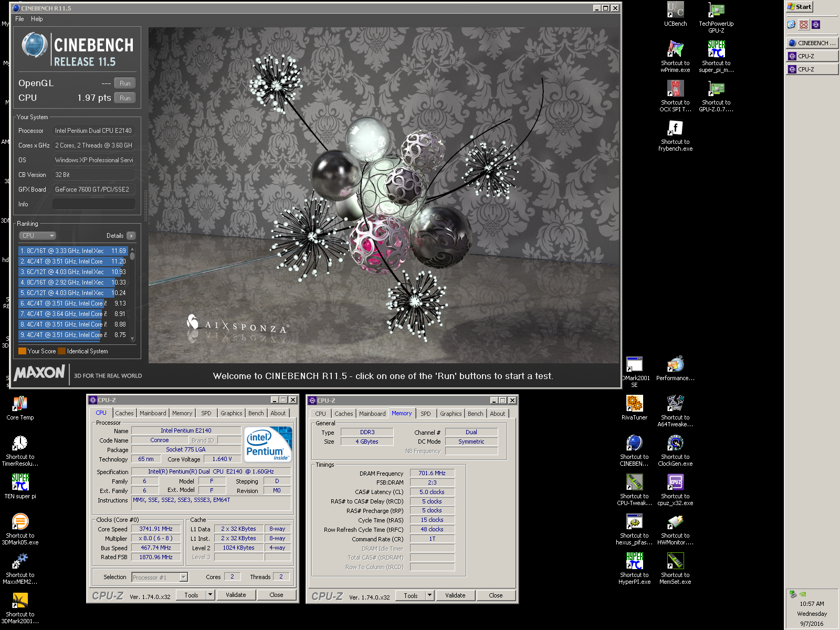The image size is (840, 630).
Task: Select ranking entry 9 scoring 8.75
Action: 73,335
